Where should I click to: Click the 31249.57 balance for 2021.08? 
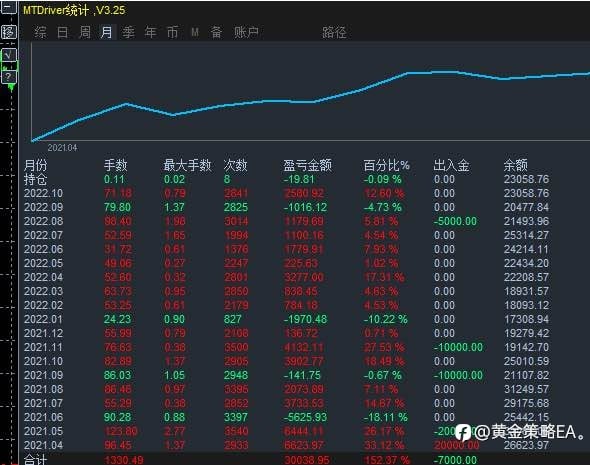coord(526,389)
